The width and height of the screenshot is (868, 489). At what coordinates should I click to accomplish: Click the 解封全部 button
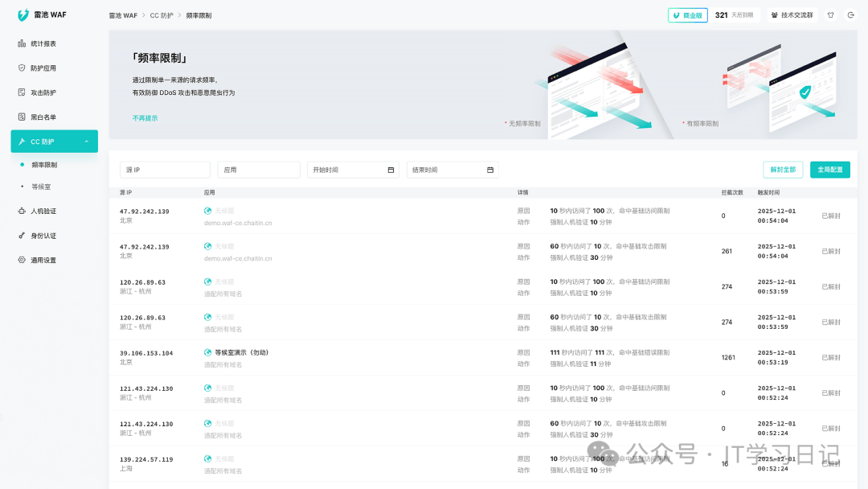click(x=783, y=170)
